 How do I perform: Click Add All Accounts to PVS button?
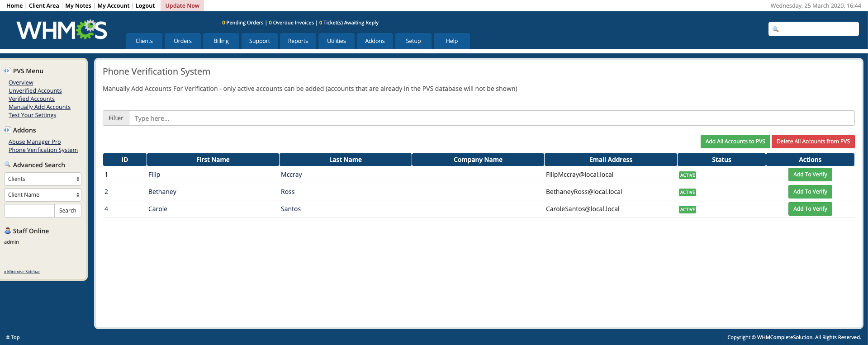[735, 142]
